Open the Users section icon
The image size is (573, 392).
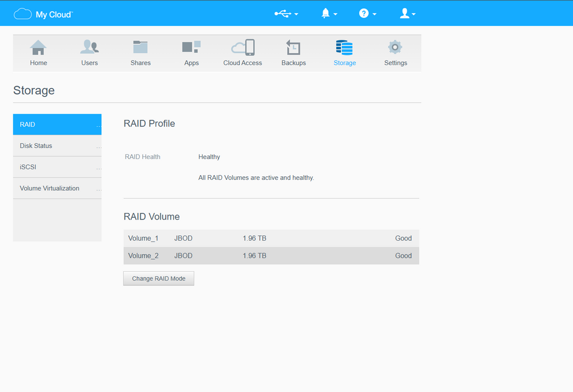click(90, 47)
